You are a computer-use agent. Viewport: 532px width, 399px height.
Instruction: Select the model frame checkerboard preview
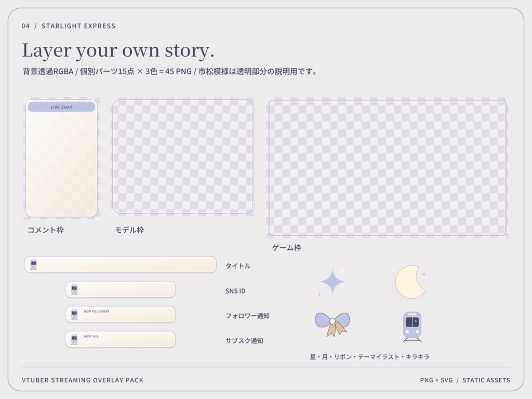click(x=182, y=156)
